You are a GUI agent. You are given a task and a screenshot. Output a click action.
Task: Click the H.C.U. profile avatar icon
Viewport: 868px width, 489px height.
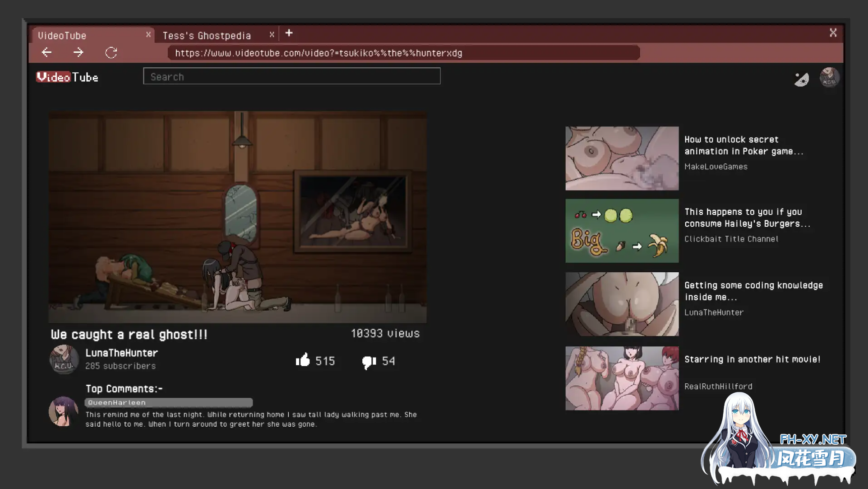click(x=829, y=77)
